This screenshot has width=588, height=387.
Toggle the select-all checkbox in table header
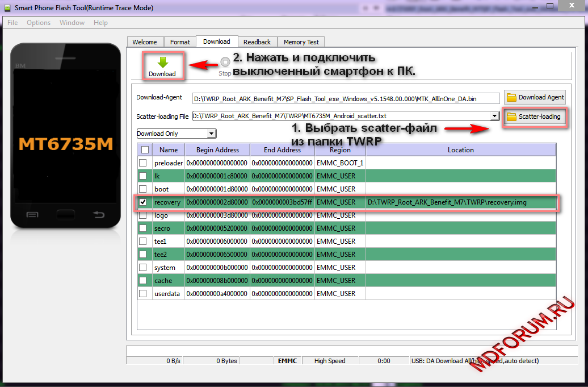145,150
